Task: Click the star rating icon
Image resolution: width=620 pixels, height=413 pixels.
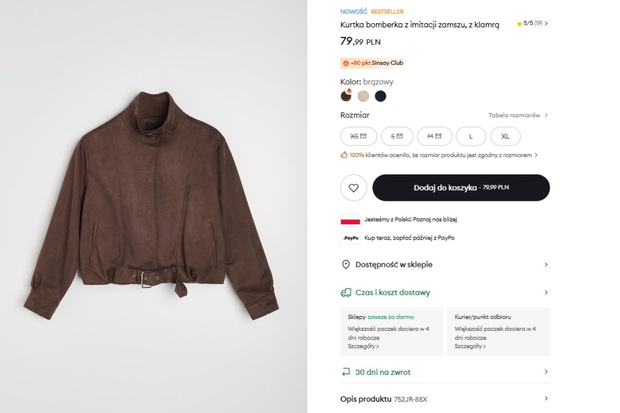Action: [519, 24]
